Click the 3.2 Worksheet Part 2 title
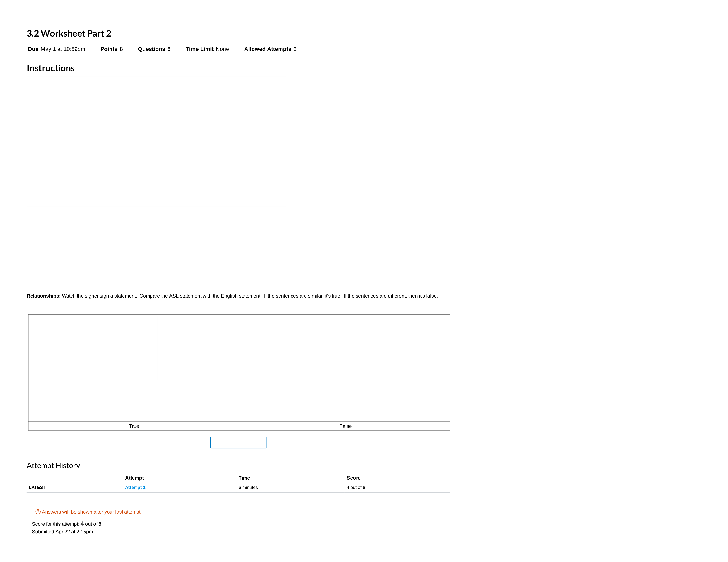Image resolution: width=728 pixels, height=562 pixels. pos(69,33)
